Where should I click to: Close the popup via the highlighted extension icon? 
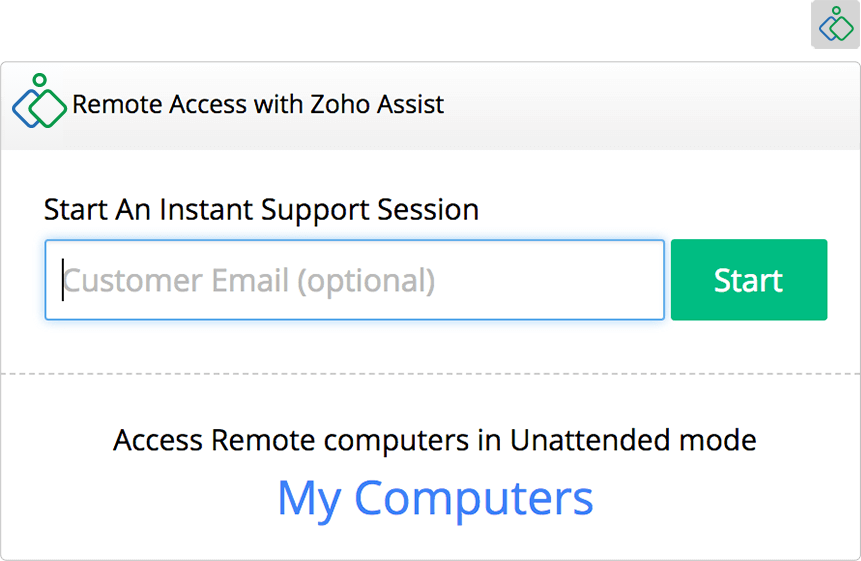[835, 25]
